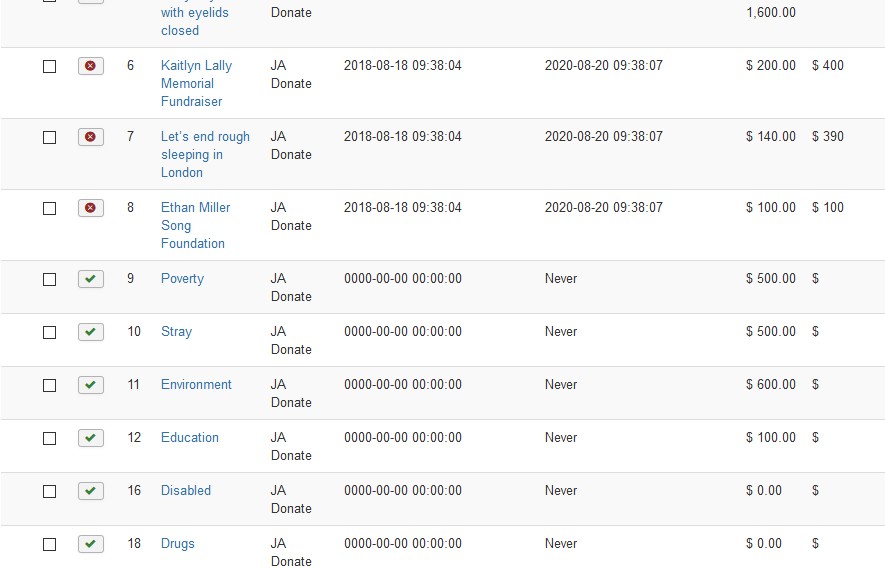Open the Disabled title link
Screen dimensions: 885x568
[185, 490]
